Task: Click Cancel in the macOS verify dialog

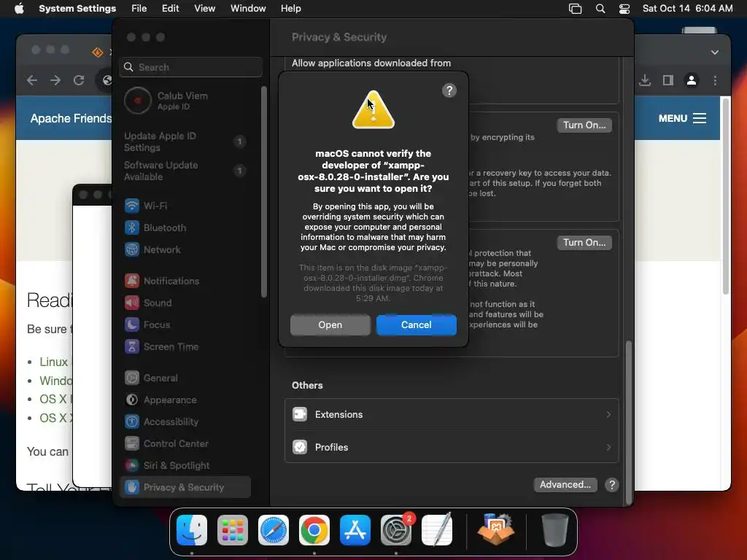Action: (x=417, y=324)
